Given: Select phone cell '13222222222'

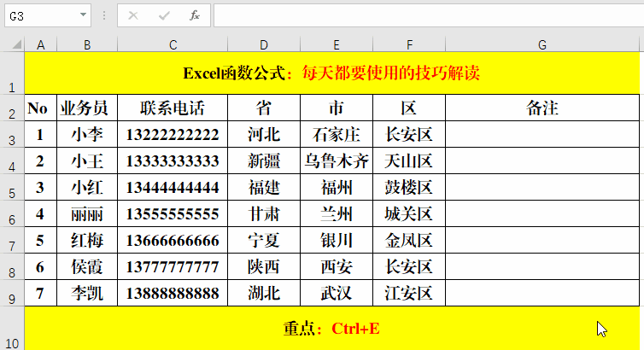Looking at the screenshot, I should pyautogui.click(x=173, y=134).
